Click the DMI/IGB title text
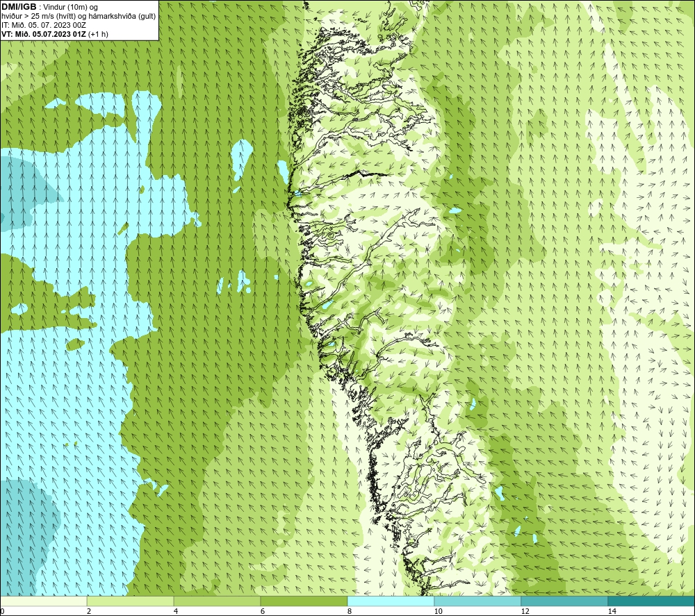The width and height of the screenshot is (695, 616). [x=19, y=7]
